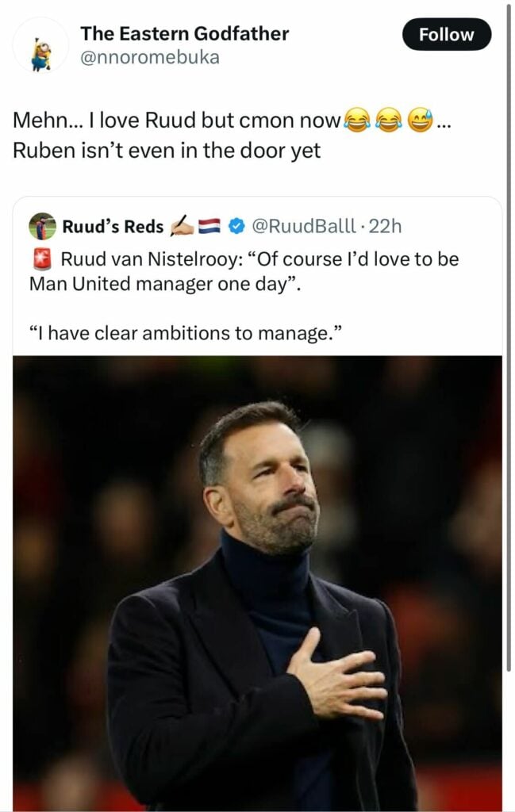Click the writing hand emoji

(182, 226)
